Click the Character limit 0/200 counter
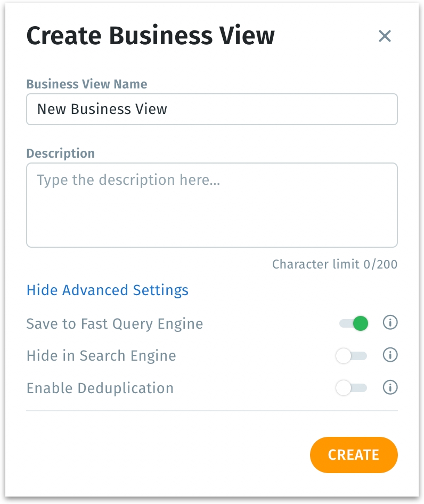The width and height of the screenshot is (424, 504). point(335,264)
